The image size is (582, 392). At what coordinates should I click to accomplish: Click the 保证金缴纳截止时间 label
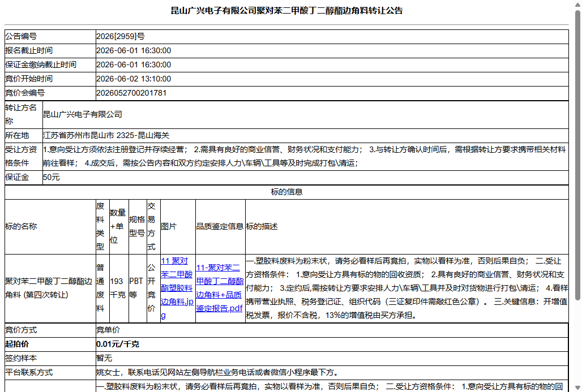point(41,65)
